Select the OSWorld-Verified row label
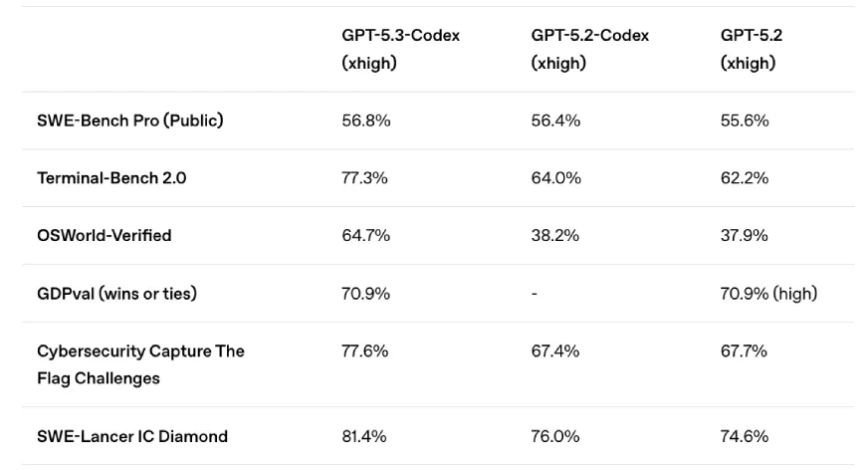This screenshot has width=868, height=470. pos(104,235)
